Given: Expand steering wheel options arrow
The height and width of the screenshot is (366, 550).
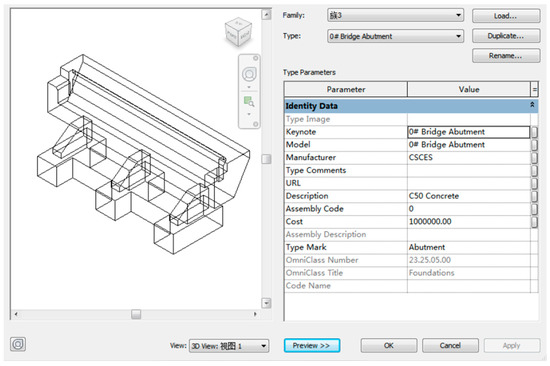Looking at the screenshot, I should [249, 87].
